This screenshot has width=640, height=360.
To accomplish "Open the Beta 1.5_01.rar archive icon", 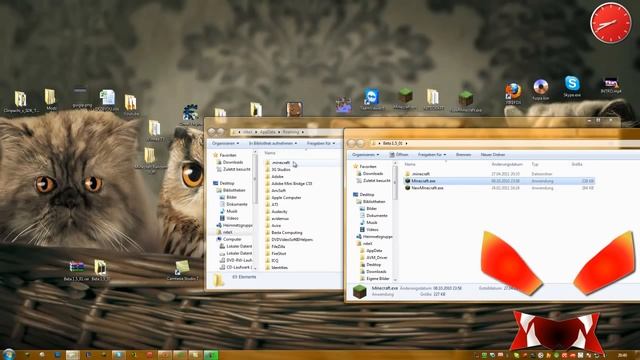I will pos(76,271).
